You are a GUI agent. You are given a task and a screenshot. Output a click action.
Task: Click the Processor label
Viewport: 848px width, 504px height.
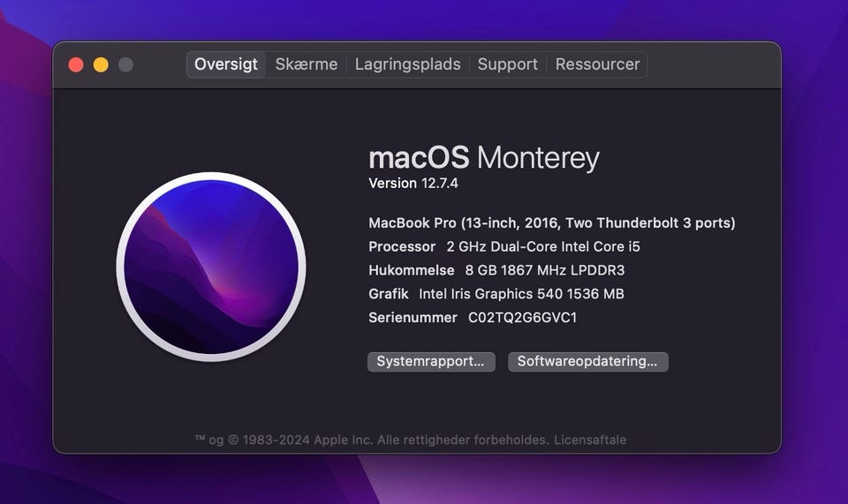pyautogui.click(x=402, y=247)
